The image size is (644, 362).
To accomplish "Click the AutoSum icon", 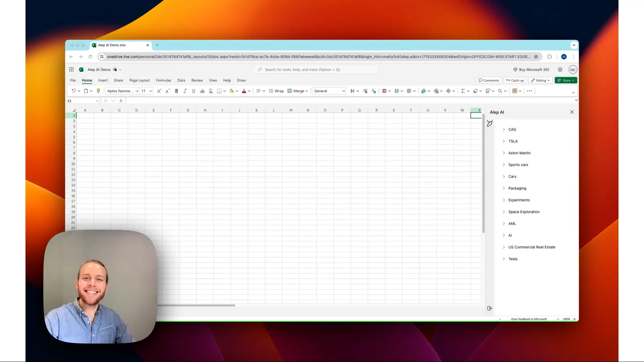I will coord(463,91).
